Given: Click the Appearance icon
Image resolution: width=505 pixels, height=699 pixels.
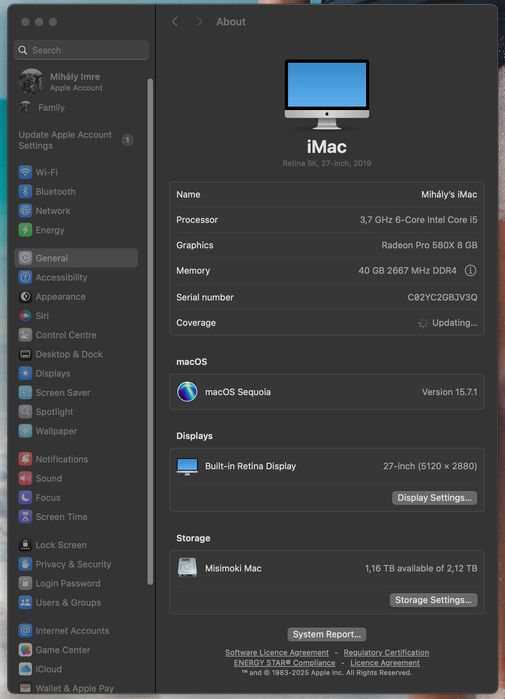Looking at the screenshot, I should click(x=25, y=296).
